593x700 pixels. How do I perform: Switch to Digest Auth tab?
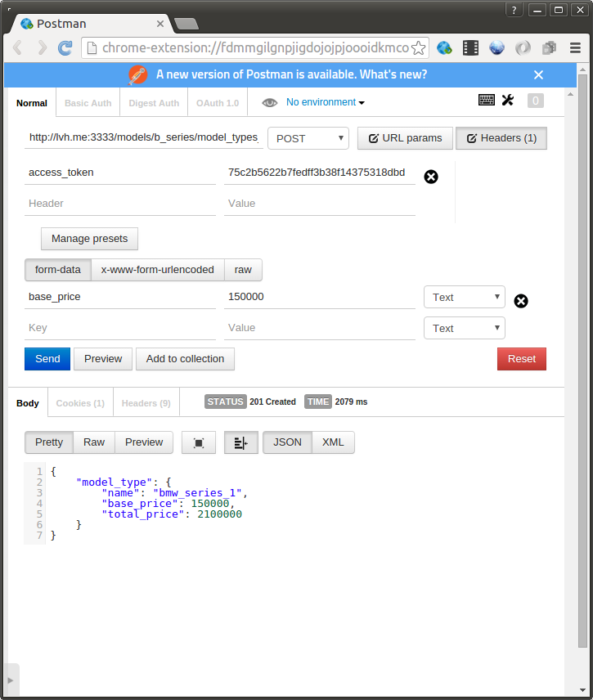[x=154, y=103]
